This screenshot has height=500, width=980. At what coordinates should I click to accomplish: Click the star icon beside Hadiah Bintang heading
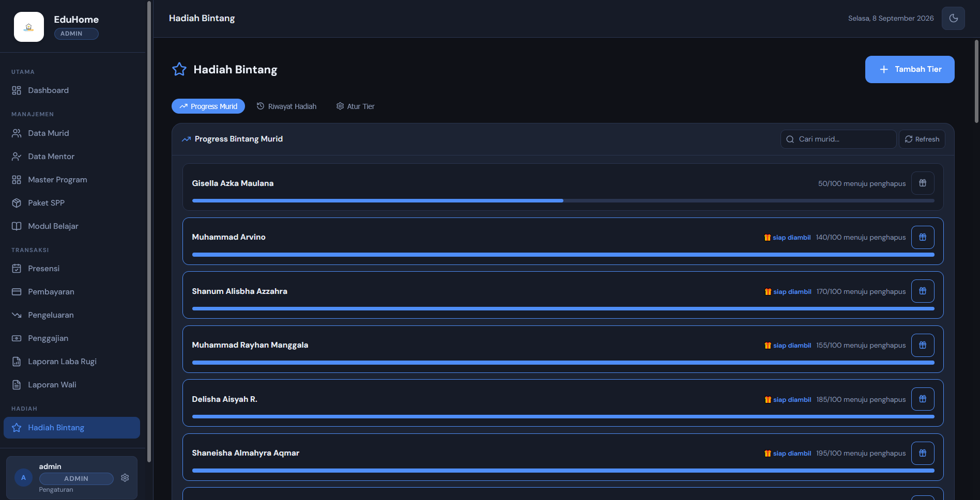point(179,69)
